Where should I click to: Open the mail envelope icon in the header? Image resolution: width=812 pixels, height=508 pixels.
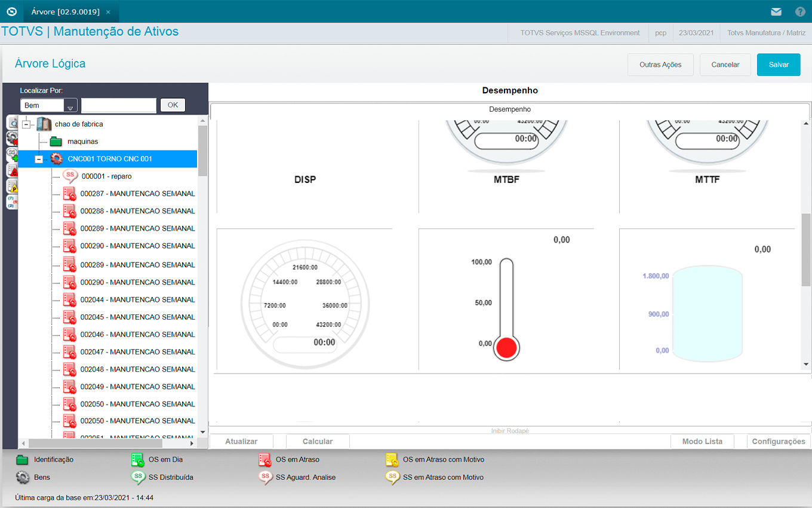[x=776, y=12]
